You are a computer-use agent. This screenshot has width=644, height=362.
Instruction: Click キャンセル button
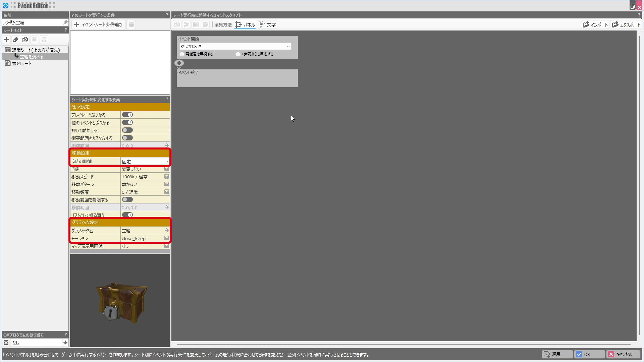tap(623, 354)
